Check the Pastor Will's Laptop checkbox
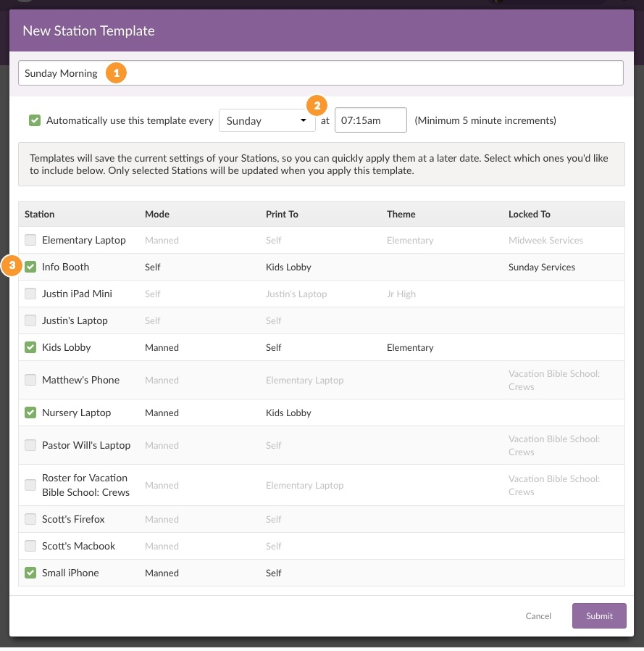Image resolution: width=644 pixels, height=651 pixels. (x=30, y=445)
